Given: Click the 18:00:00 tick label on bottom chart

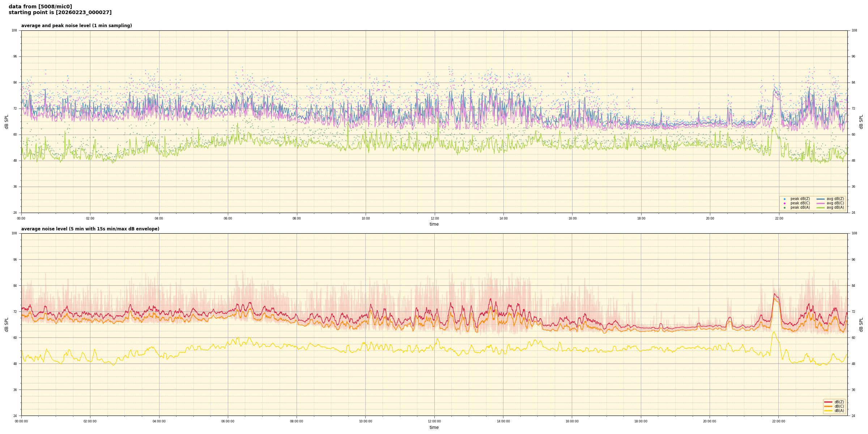Looking at the screenshot, I should pos(641,421).
